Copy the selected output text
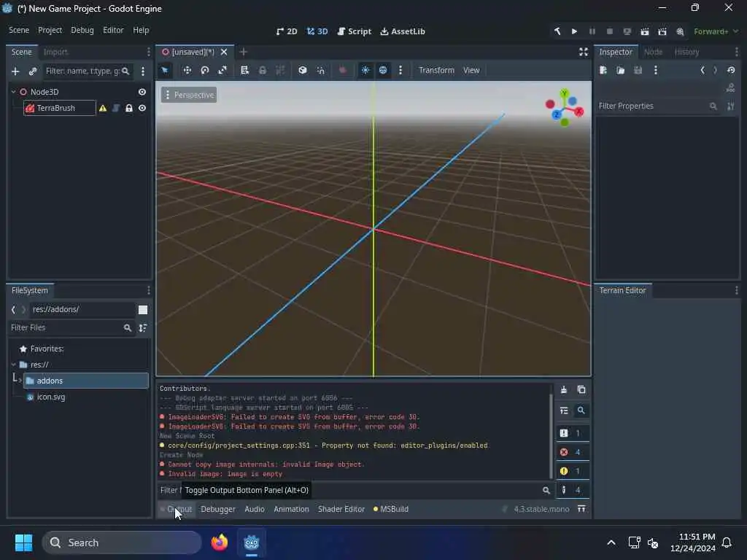This screenshot has width=747, height=560. (x=581, y=389)
